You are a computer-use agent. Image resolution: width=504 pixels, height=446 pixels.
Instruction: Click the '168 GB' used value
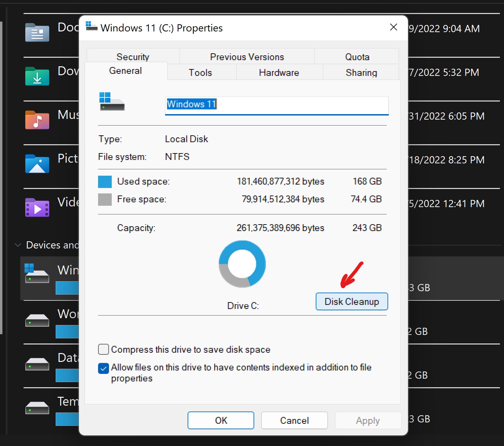367,181
